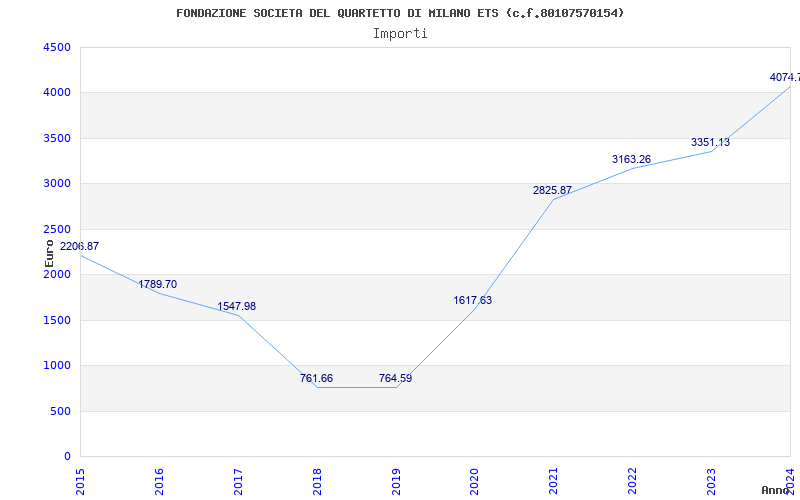Click the 2019 x-axis year label
Viewport: 800px width, 500px height.
(x=396, y=481)
